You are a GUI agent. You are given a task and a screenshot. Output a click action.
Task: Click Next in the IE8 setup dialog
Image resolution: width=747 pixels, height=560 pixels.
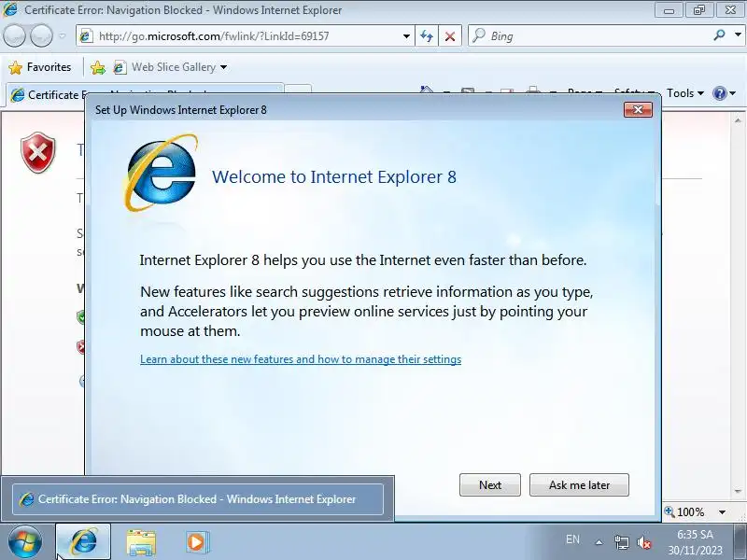[x=489, y=484]
